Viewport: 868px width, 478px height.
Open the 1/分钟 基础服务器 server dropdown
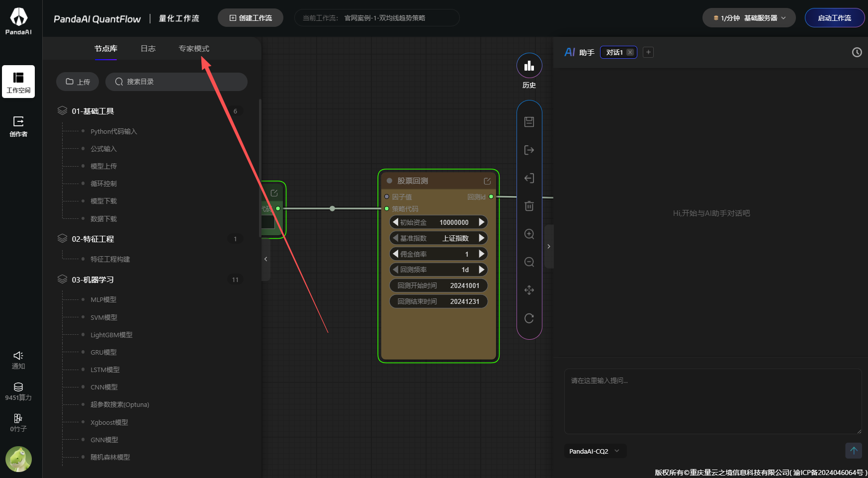point(749,18)
